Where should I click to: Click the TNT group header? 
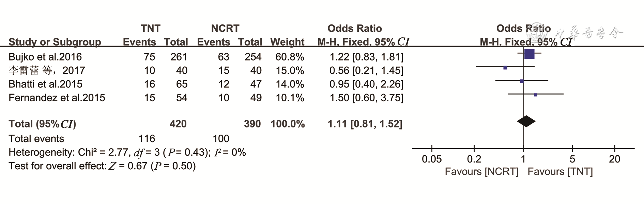coord(151,28)
